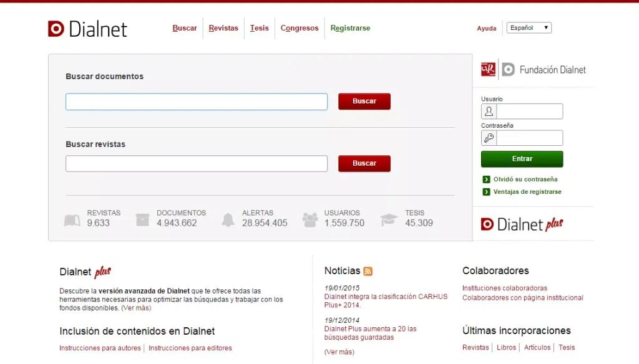Click the Usuarios people icon
The width and height of the screenshot is (639, 364).
click(x=310, y=220)
